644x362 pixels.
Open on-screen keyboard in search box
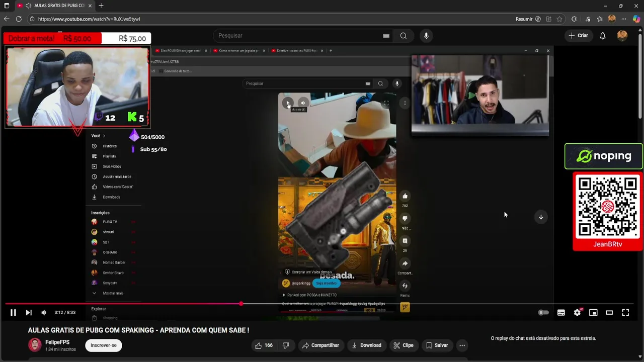click(x=386, y=36)
